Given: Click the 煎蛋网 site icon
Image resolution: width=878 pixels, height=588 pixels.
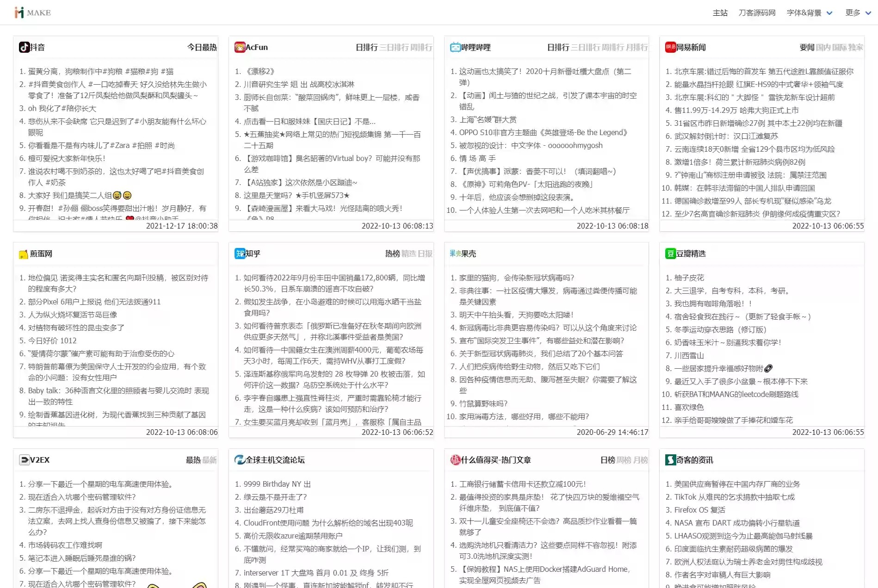Looking at the screenshot, I should [25, 254].
